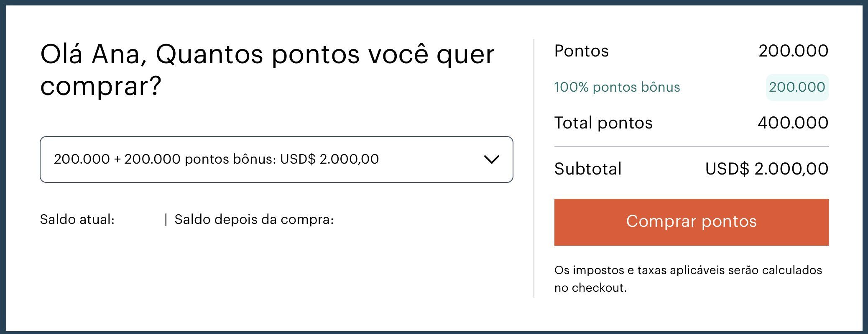Screen dimensions: 868x334
Task: Click the Pontos label in summary
Action: pyautogui.click(x=582, y=51)
